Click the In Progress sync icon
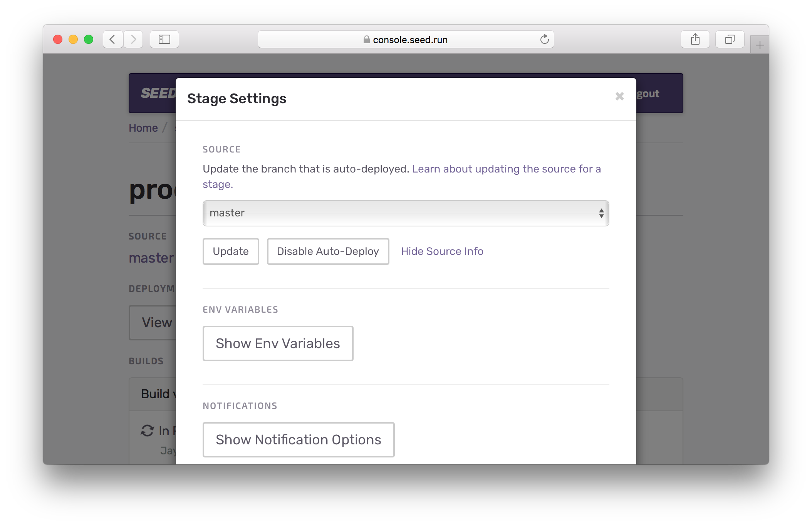This screenshot has height=526, width=812. click(x=147, y=431)
